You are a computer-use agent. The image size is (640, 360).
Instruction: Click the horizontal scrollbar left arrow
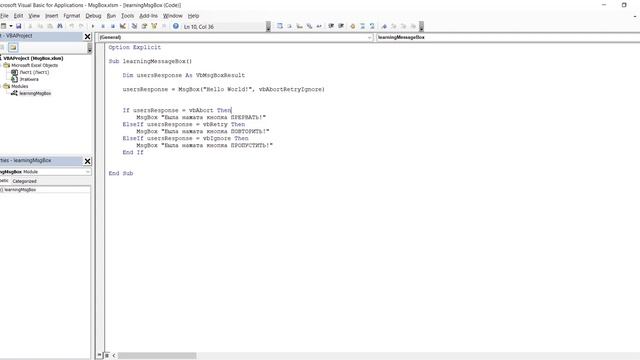[114, 356]
